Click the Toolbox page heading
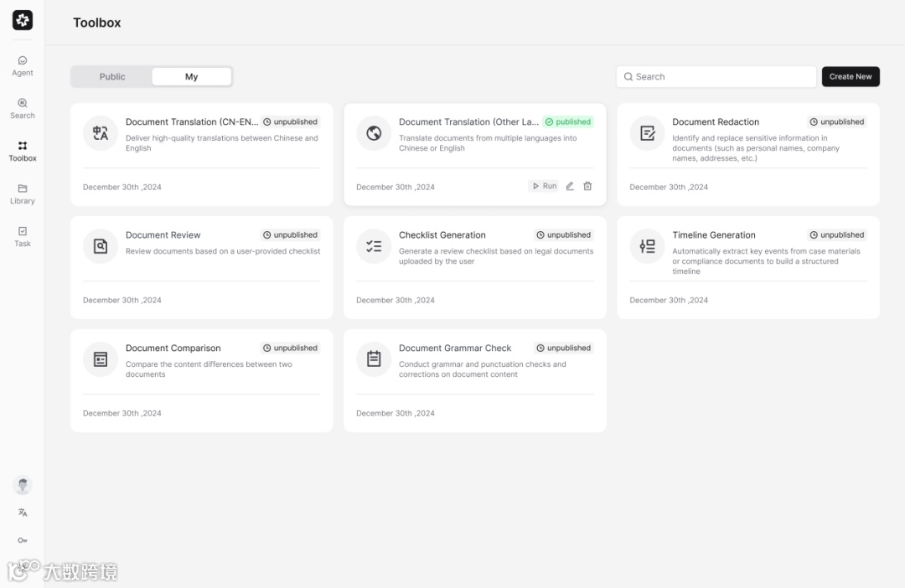 (97, 23)
